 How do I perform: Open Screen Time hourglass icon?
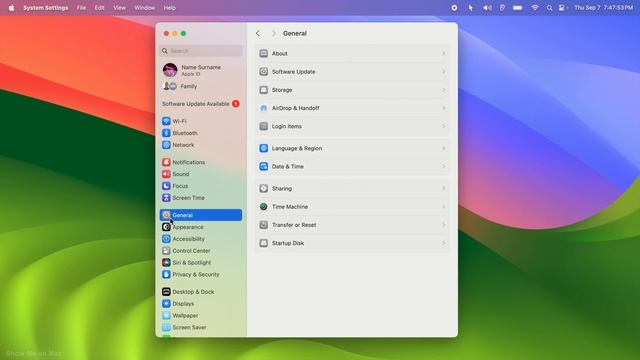pyautogui.click(x=166, y=198)
